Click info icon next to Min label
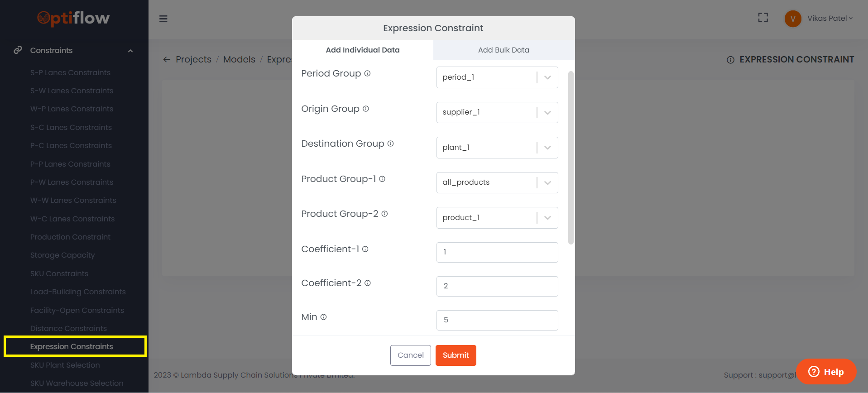The height and width of the screenshot is (393, 868). click(323, 317)
